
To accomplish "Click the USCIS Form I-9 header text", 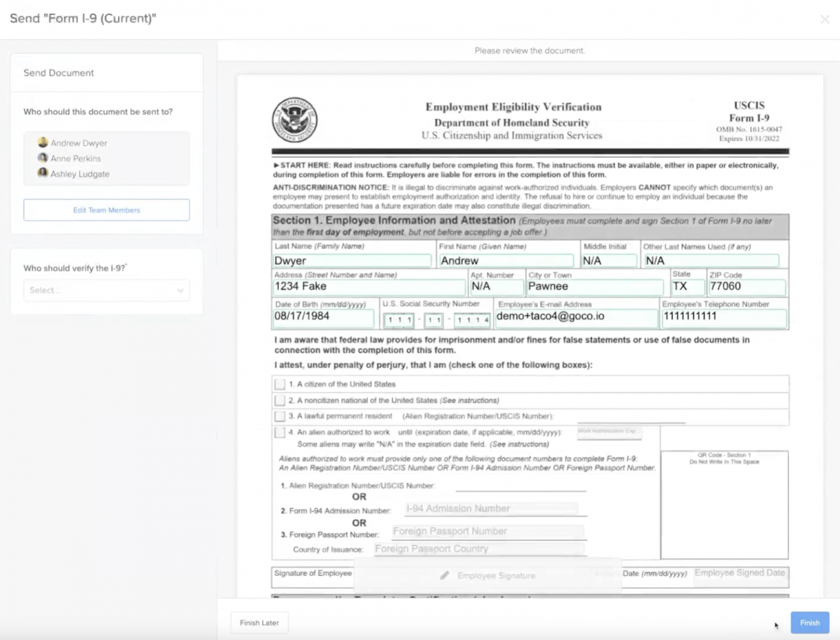I will click(x=749, y=111).
